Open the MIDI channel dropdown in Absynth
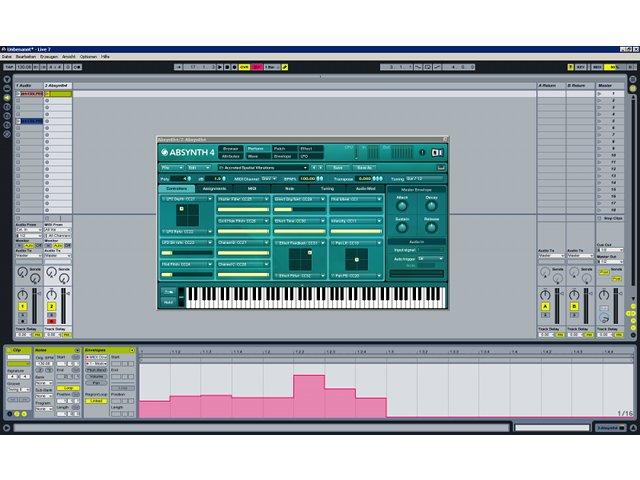 [x=269, y=179]
